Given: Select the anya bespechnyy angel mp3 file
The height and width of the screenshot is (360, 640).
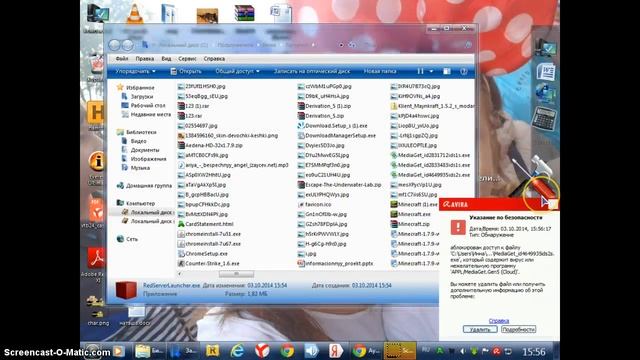Looking at the screenshot, I should click(233, 165).
